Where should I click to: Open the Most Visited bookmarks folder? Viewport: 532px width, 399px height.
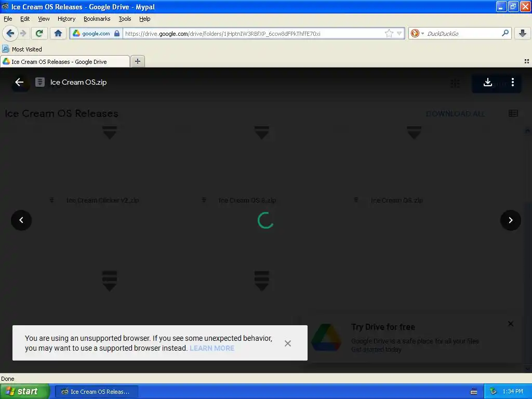pos(22,49)
